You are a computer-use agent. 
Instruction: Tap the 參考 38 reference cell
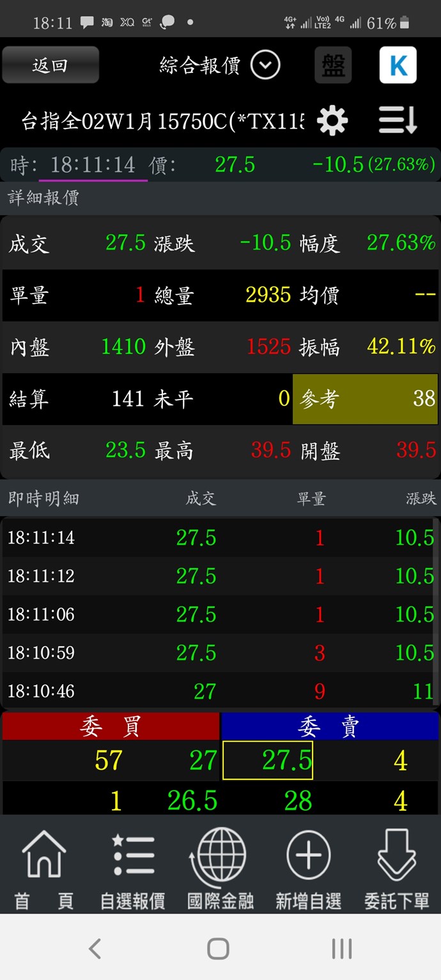[366, 399]
